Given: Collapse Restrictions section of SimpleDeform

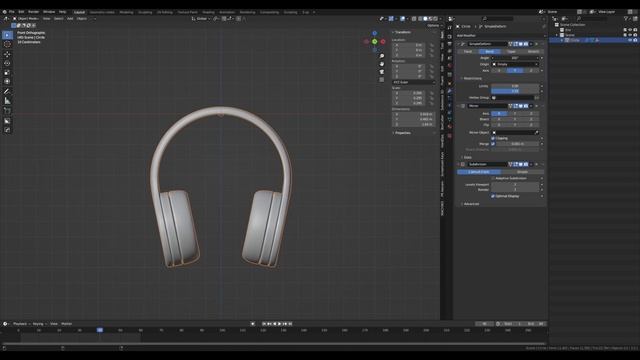Looking at the screenshot, I should (472, 78).
